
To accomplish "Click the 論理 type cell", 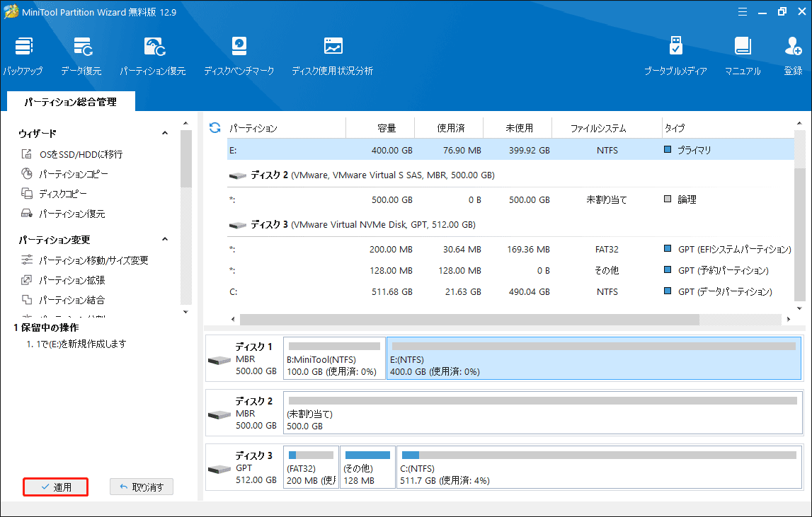I will (680, 199).
